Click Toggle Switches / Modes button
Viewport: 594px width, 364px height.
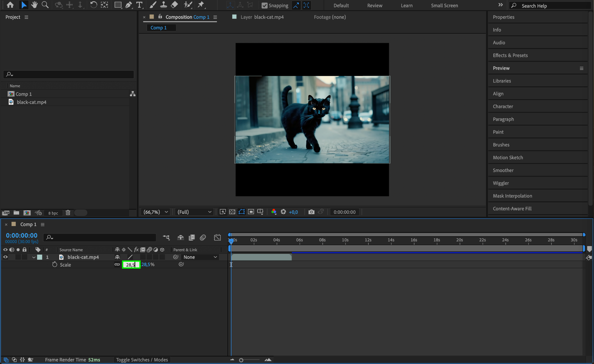coord(142,360)
